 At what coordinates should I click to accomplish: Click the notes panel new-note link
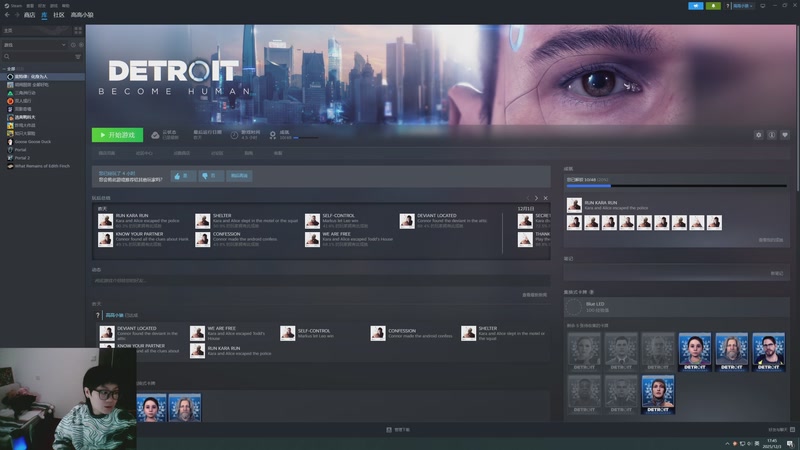tap(777, 273)
